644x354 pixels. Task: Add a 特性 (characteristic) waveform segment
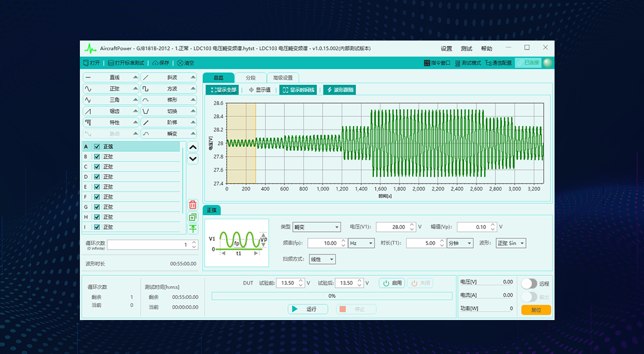(x=111, y=122)
